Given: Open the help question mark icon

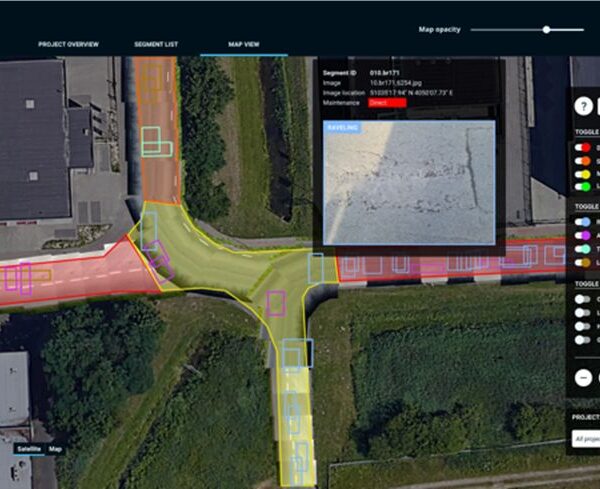Looking at the screenshot, I should pos(583,107).
